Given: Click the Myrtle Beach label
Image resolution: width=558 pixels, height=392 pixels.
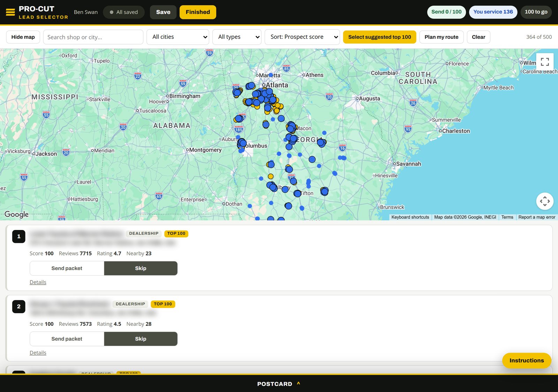Looking at the screenshot, I should tap(498, 88).
